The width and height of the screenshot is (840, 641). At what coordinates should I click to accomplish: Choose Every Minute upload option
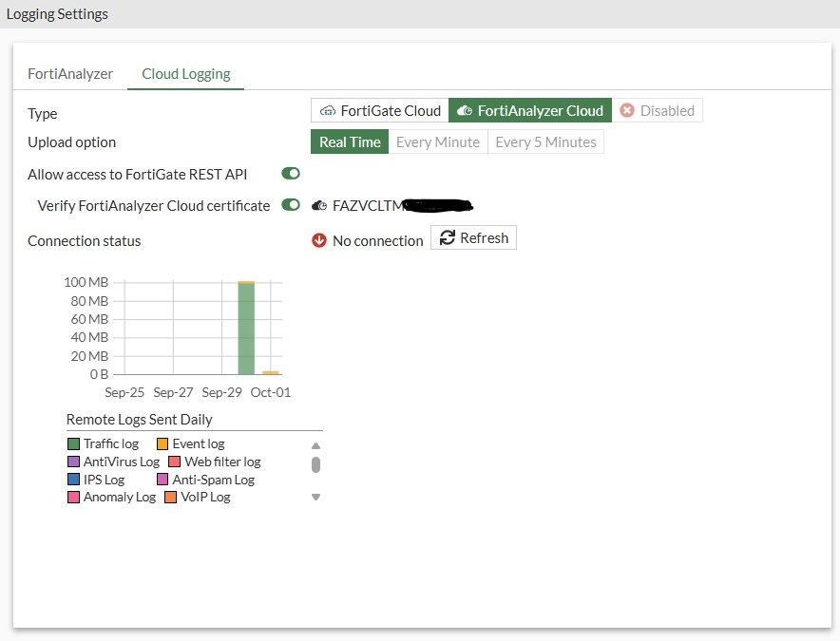438,141
